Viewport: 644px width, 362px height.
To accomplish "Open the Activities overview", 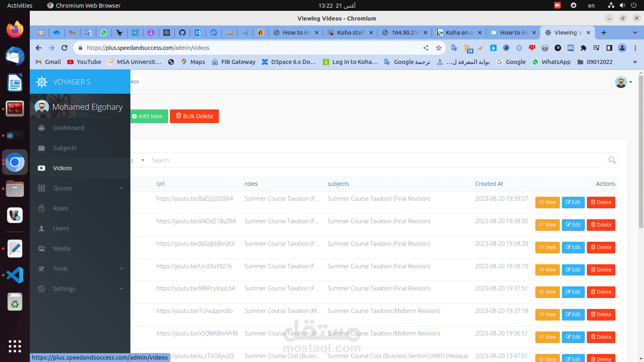I will click(20, 6).
